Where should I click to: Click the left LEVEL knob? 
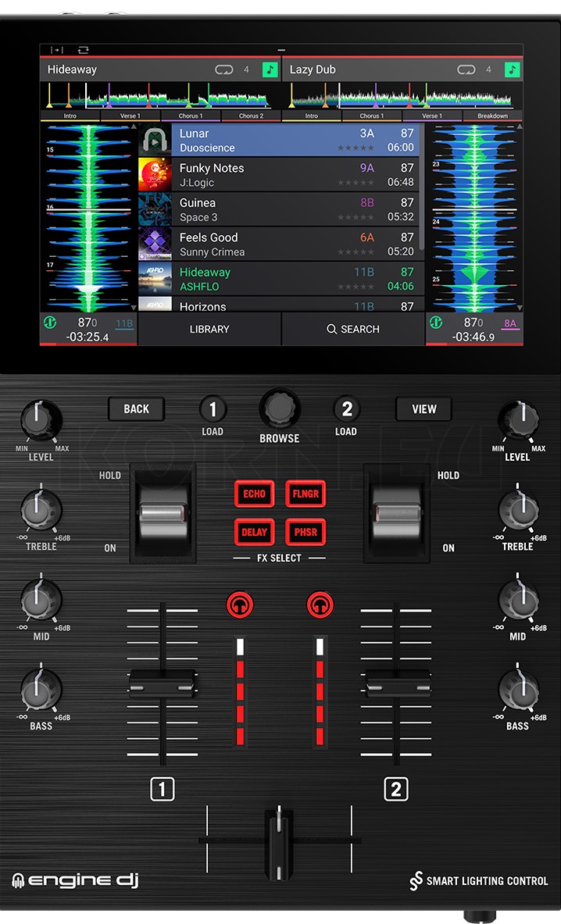(41, 421)
